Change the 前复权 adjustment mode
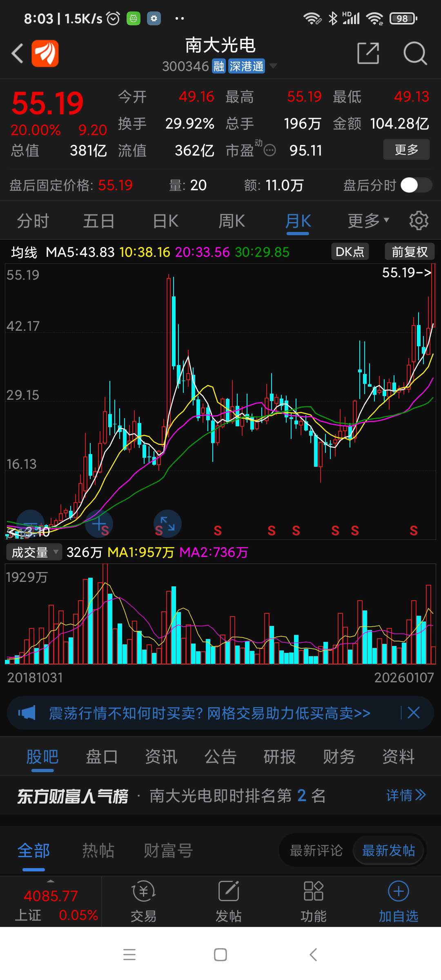 click(x=410, y=252)
